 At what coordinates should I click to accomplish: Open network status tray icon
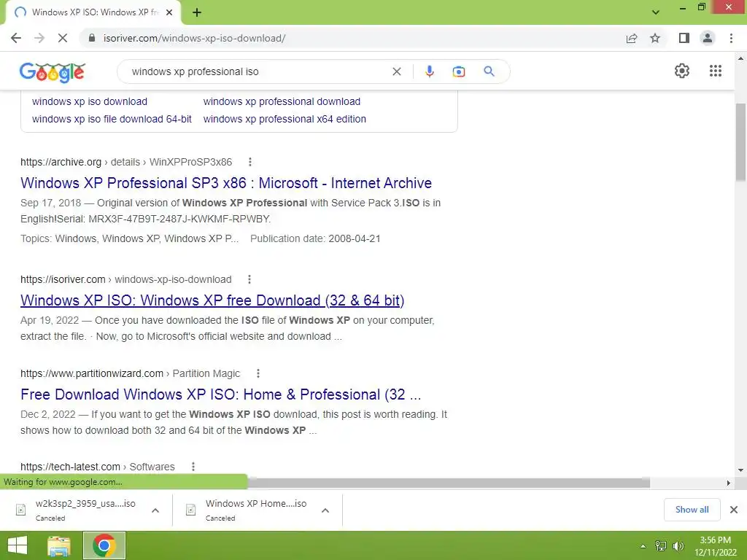pos(661,546)
